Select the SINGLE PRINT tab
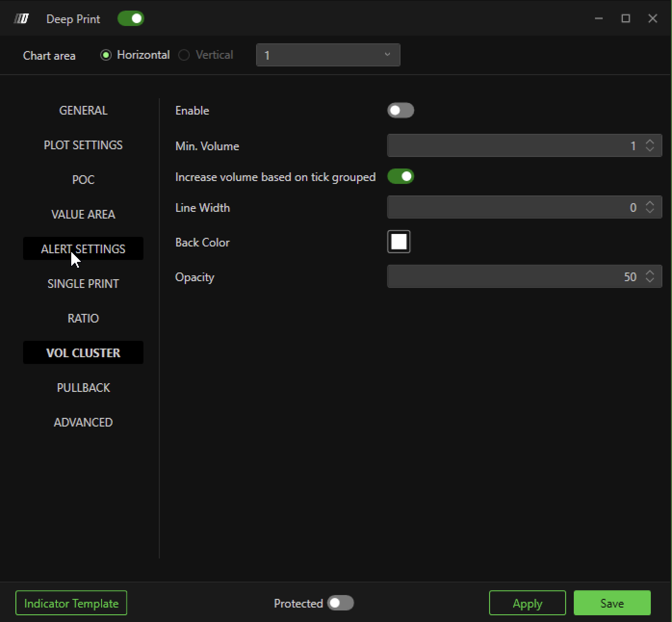Viewport: 672px width, 622px height. coord(83,284)
